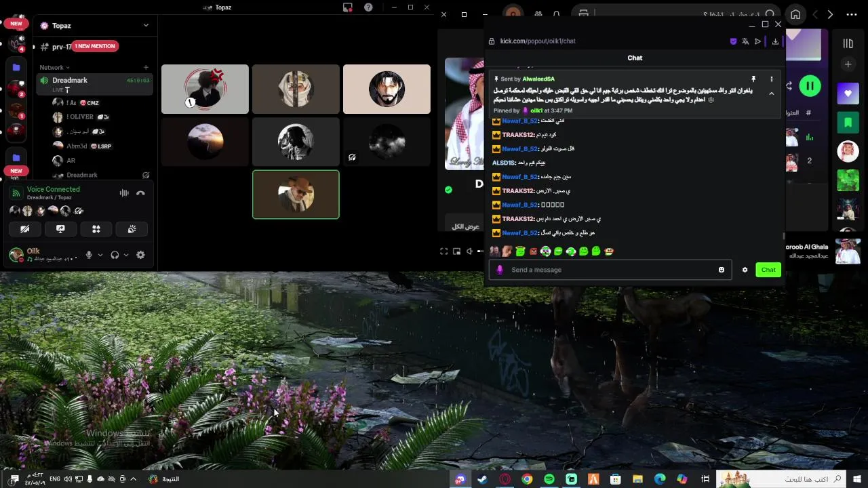This screenshot has height=488, width=868.
Task: Enable picture-in-picture in video player
Action: [x=456, y=251]
